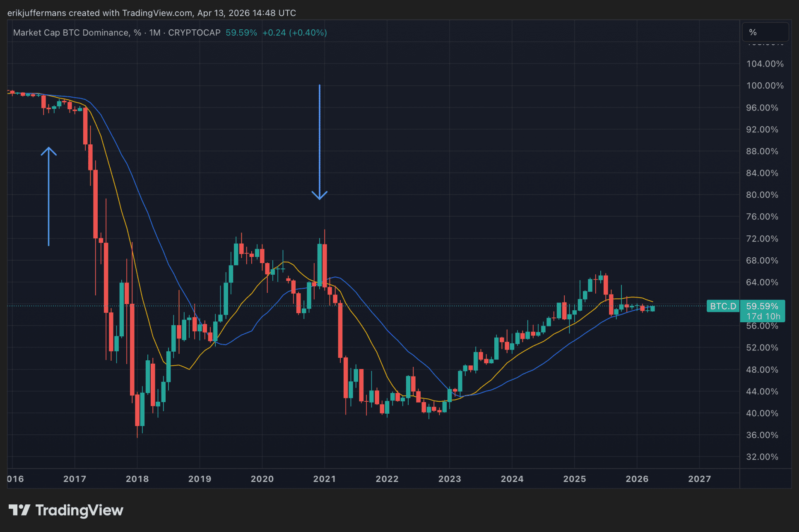Click the TradingView wordmark text
Viewport: 799px width, 532px height.
[79, 510]
